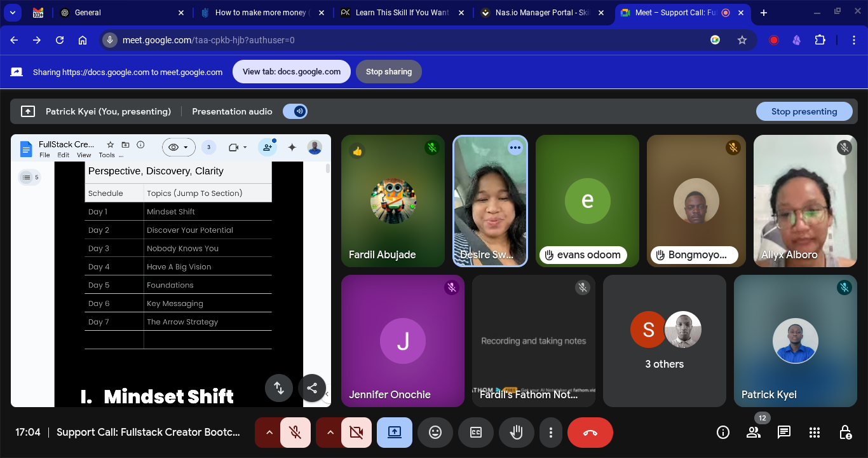View document status info icon in Docs
This screenshot has height=458, width=868.
click(x=141, y=144)
